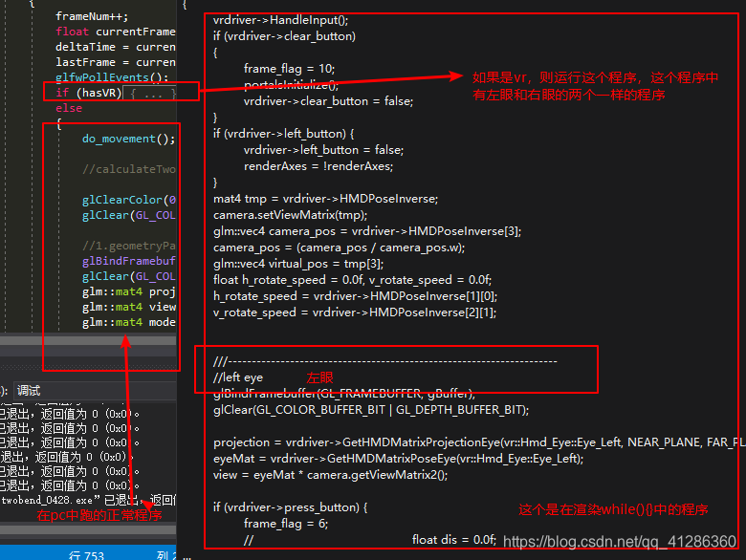Click the //left eye comment
This screenshot has height=560, width=746.
click(x=238, y=377)
